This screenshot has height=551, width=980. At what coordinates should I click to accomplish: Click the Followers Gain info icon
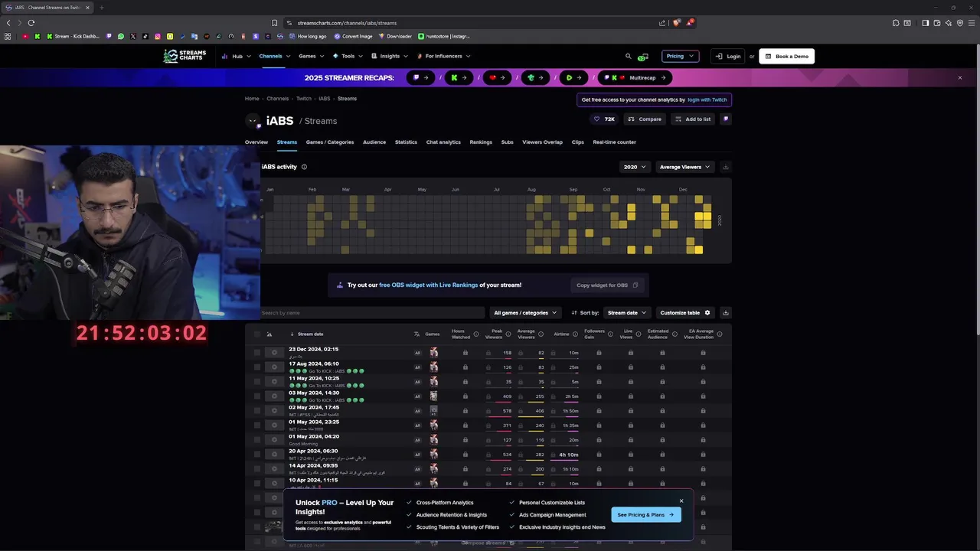(610, 334)
